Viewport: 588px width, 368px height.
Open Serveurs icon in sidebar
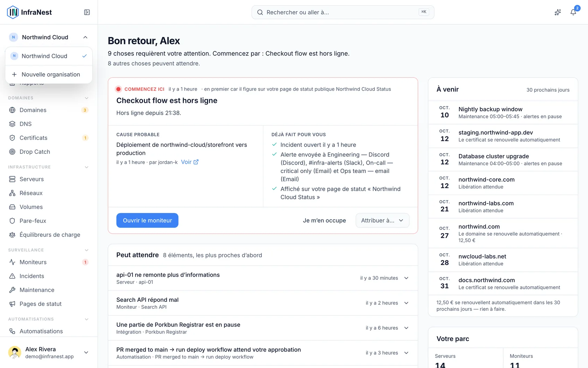[12, 179]
